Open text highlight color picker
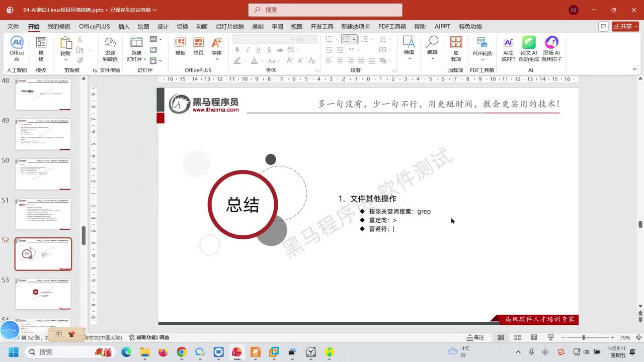 point(237,60)
